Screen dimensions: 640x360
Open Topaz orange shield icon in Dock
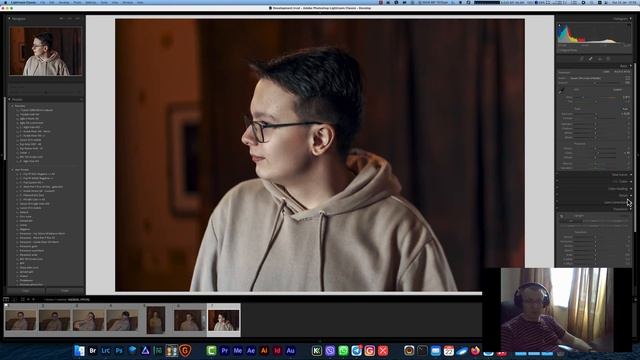[x=185, y=350]
